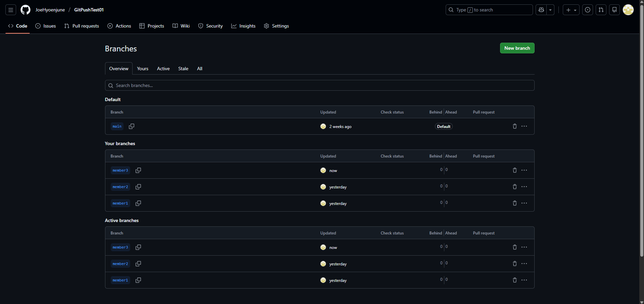Open member3 options menu in Your branches

click(x=524, y=170)
